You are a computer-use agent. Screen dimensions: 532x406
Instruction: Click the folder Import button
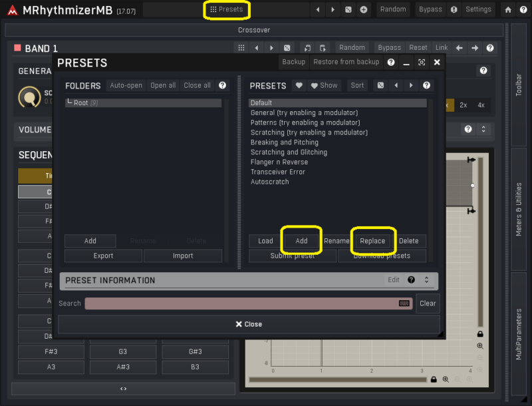[183, 256]
